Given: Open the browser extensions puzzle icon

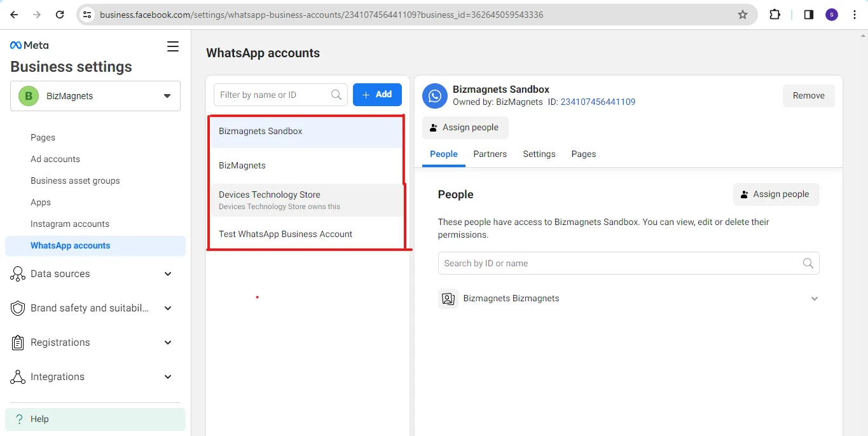Looking at the screenshot, I should coord(775,15).
